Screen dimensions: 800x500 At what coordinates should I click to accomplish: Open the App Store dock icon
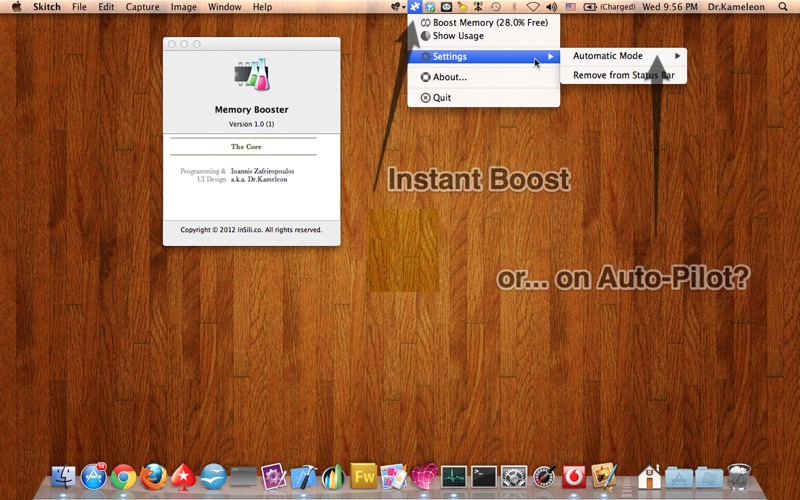[94, 477]
